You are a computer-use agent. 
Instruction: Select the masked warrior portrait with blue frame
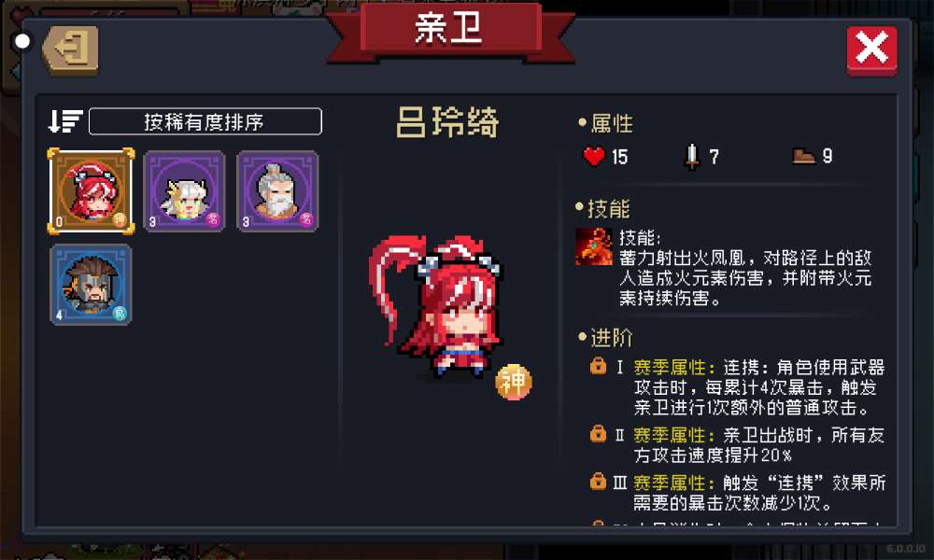click(x=91, y=285)
